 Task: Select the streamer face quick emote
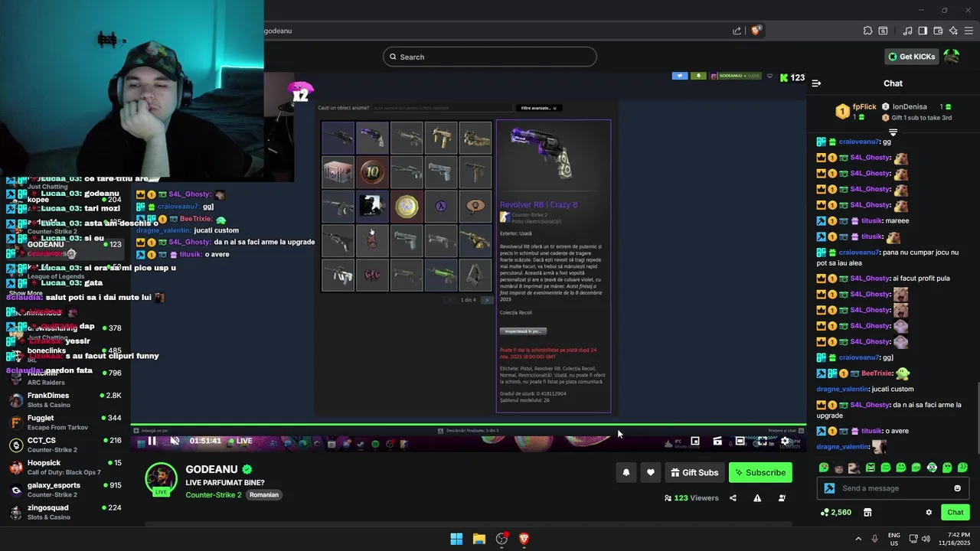click(838, 468)
